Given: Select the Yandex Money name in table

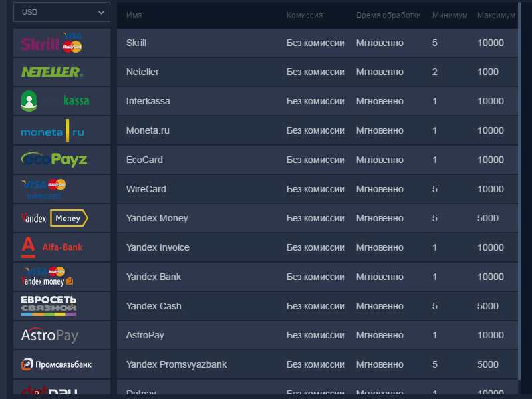Looking at the screenshot, I should (x=157, y=218).
